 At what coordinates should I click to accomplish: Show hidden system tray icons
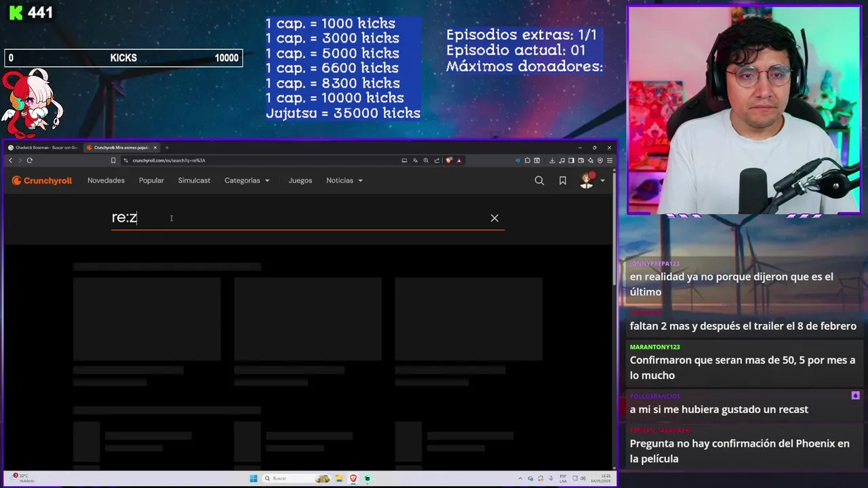[520, 479]
